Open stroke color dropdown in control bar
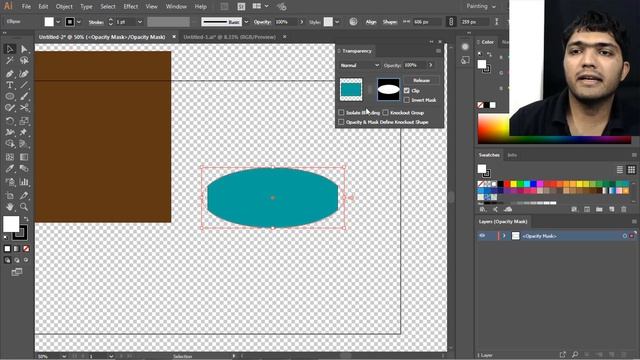 click(x=79, y=22)
